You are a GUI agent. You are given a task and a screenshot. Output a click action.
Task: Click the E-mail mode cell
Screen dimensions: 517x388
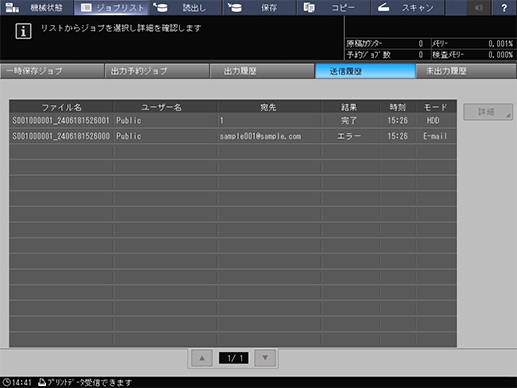[435, 136]
